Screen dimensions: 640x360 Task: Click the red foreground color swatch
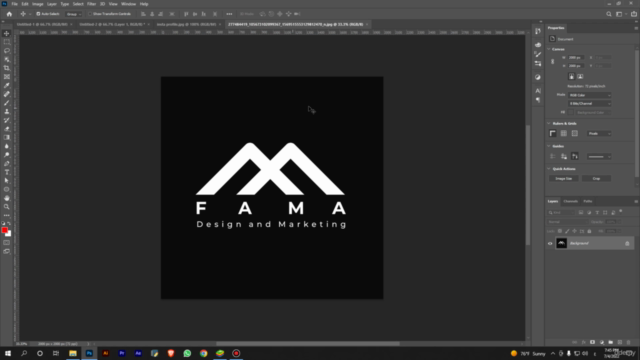coord(4,231)
